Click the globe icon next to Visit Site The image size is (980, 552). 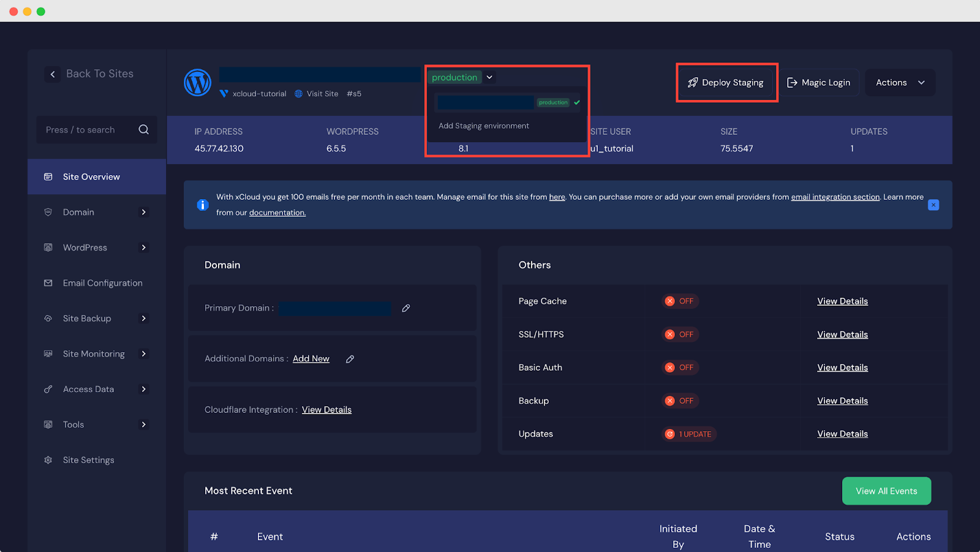[298, 93]
